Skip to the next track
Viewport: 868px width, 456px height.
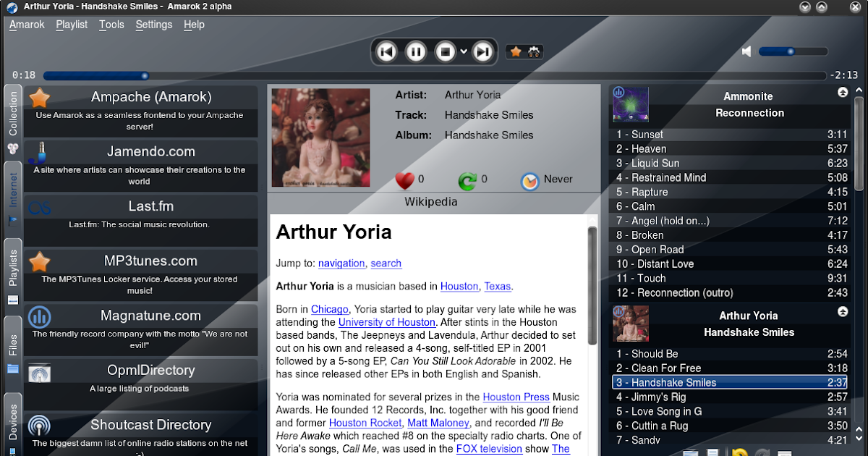[x=482, y=51]
